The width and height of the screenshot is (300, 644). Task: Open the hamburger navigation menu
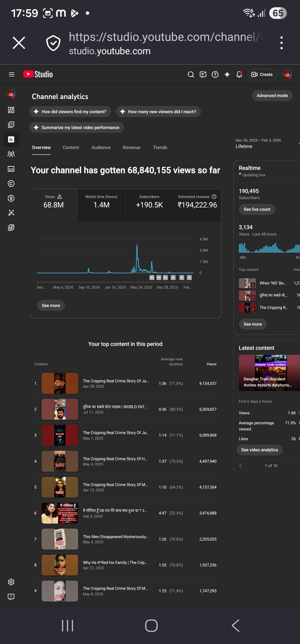click(11, 74)
